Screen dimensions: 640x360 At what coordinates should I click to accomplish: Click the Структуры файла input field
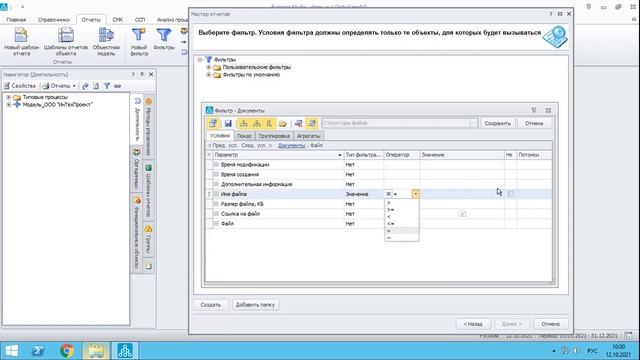pyautogui.click(x=395, y=123)
